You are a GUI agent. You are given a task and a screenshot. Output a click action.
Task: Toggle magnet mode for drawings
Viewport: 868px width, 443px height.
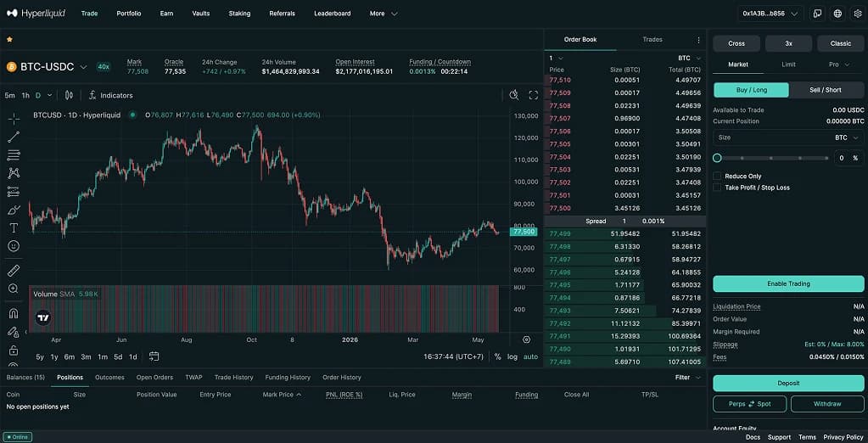[x=14, y=313]
